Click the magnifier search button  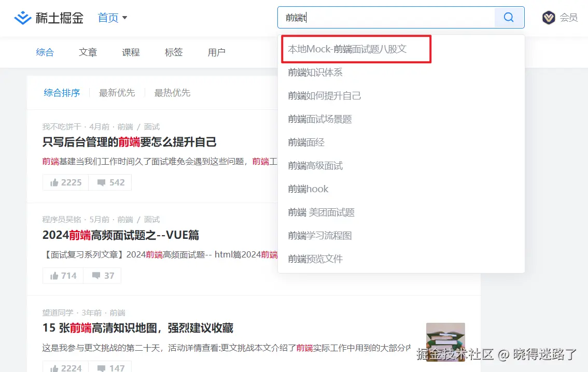click(x=509, y=17)
